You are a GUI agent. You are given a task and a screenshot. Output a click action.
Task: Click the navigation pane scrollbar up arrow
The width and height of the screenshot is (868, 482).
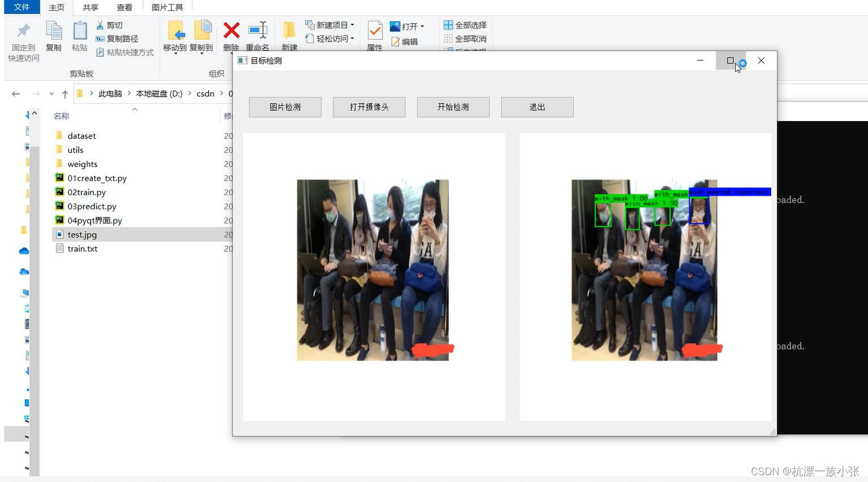tap(34, 114)
